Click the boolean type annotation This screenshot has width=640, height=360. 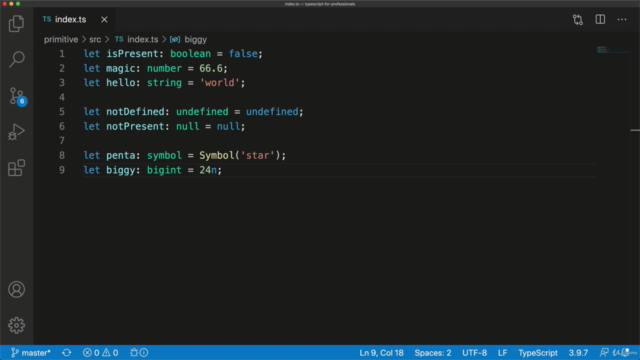pyautogui.click(x=191, y=54)
